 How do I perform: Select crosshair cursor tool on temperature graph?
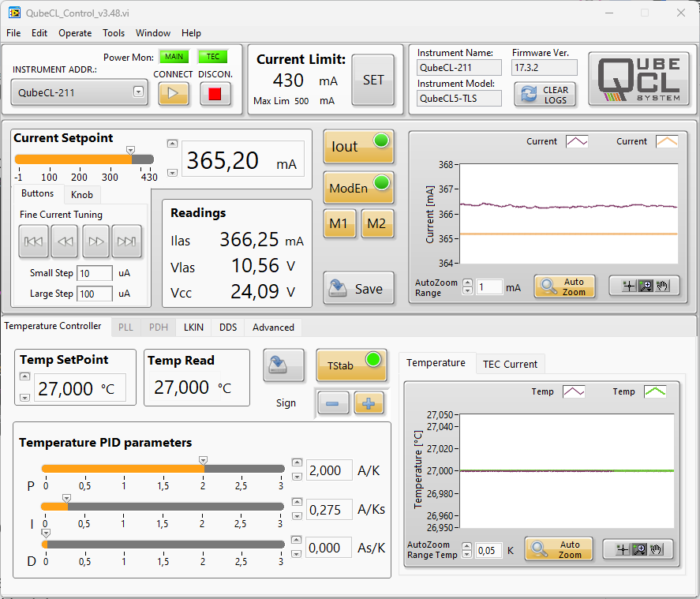[623, 549]
